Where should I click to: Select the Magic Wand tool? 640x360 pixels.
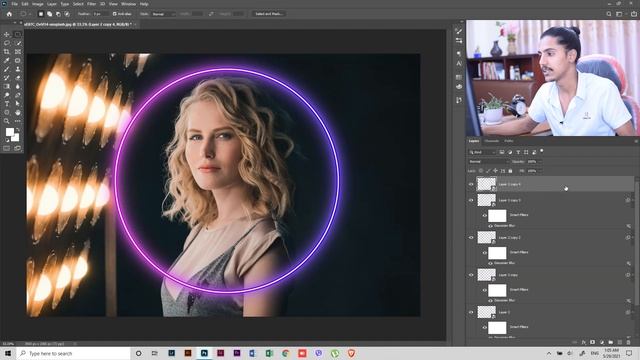[x=18, y=43]
